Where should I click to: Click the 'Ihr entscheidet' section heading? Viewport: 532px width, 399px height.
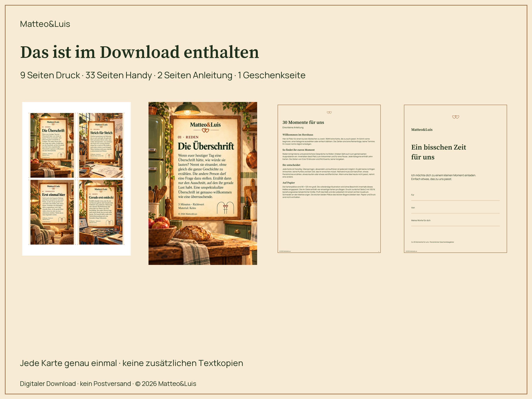291,165
